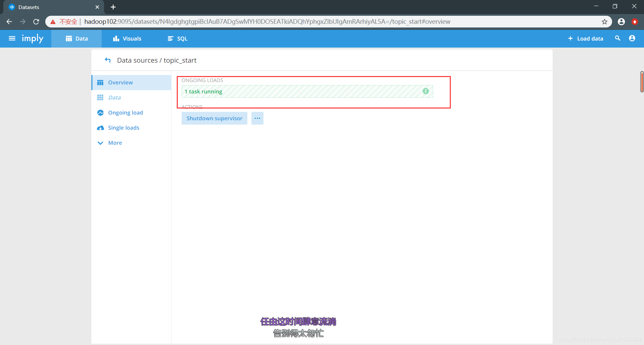644x345 pixels.
Task: Click the Overview table icon in sidebar
Action: [x=100, y=82]
